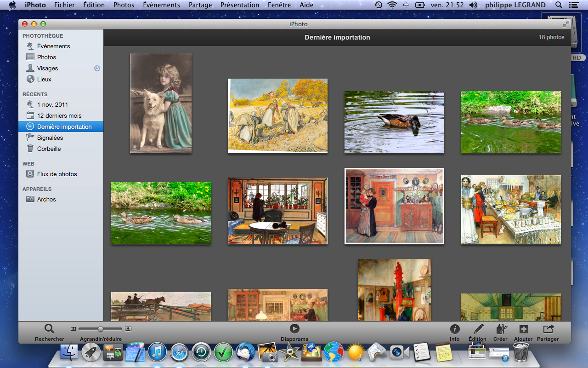Open the Partager share menu

coord(548,329)
